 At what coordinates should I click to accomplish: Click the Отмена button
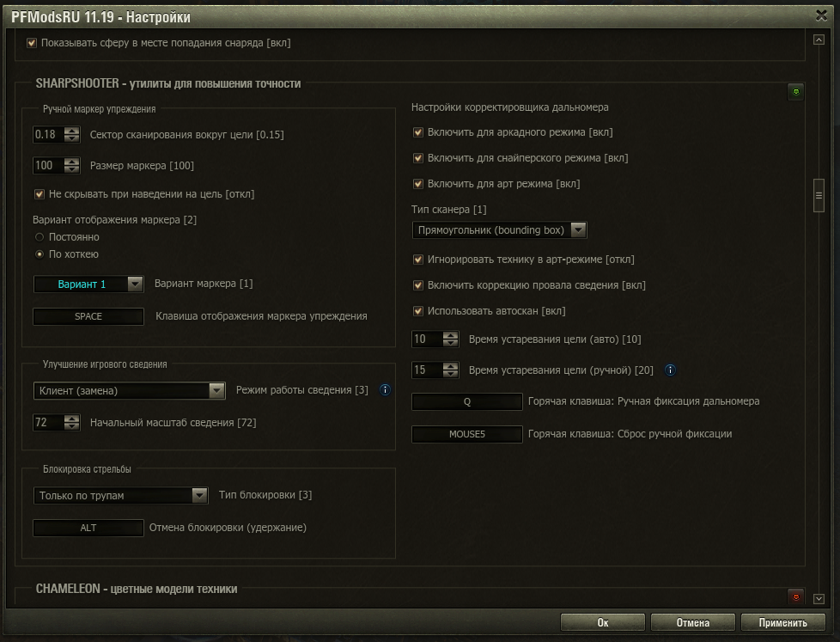(692, 623)
